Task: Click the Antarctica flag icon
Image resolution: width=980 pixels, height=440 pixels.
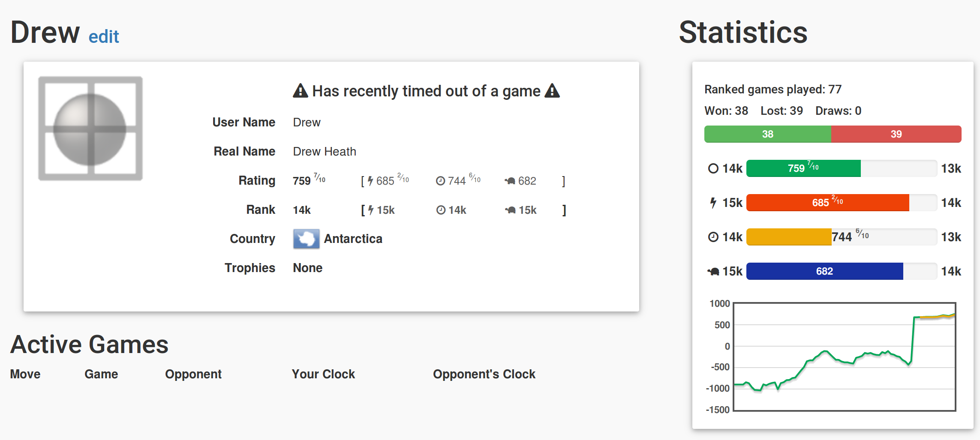Action: [x=306, y=239]
